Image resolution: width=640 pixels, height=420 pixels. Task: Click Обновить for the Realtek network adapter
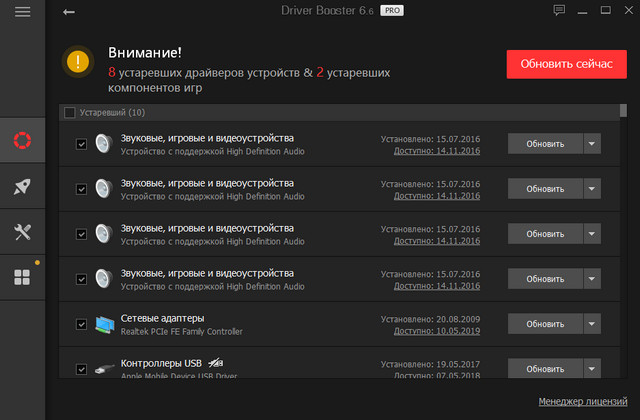[x=545, y=324]
